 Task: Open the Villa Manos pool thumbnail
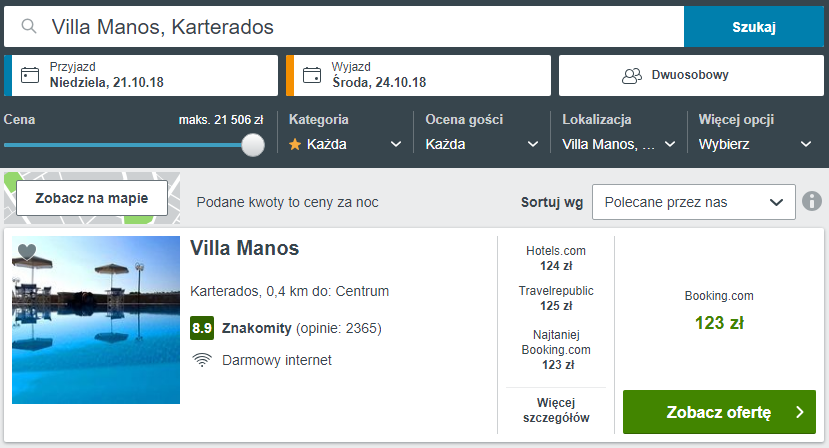pos(96,320)
